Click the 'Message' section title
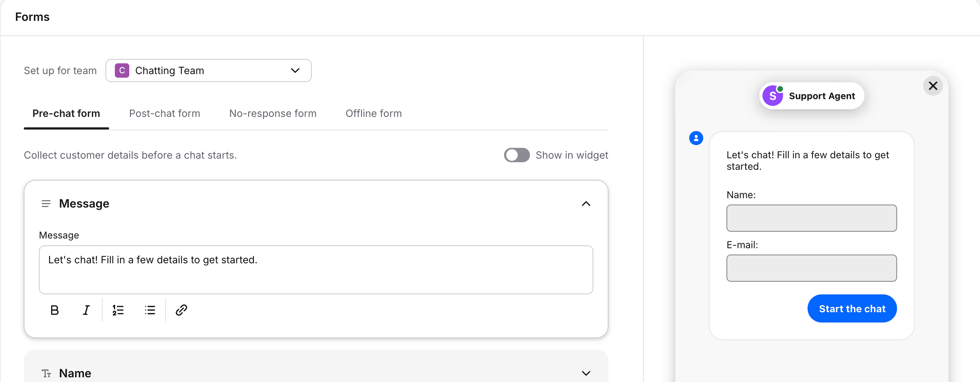Viewport: 980px width, 382px height. (x=84, y=204)
